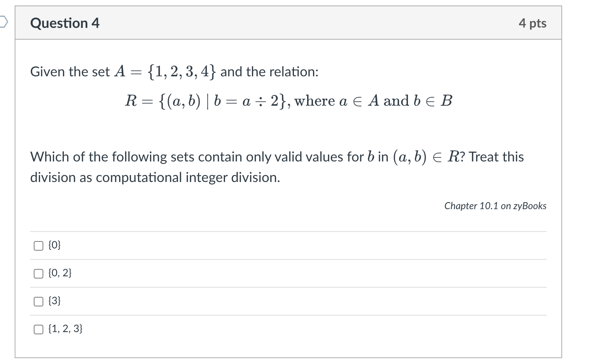Image resolution: width=590 pixels, height=364 pixels.
Task: Click the {0, 2} option label text
Action: coord(59,273)
